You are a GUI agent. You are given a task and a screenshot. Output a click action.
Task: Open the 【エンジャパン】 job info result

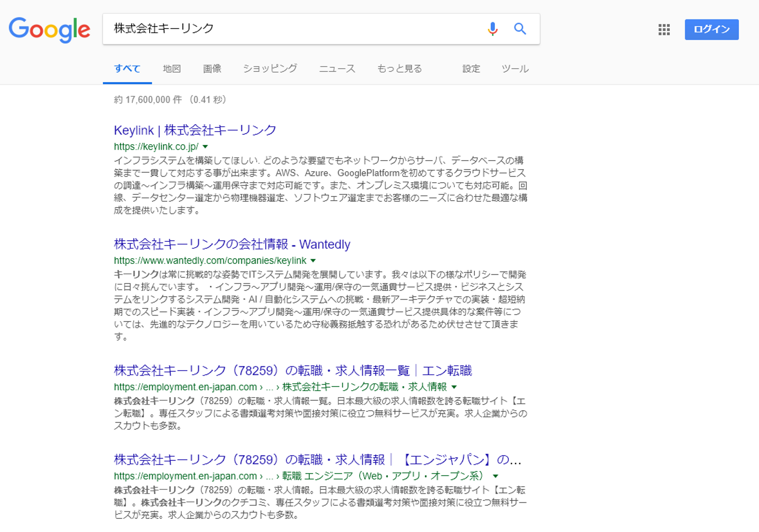(318, 460)
